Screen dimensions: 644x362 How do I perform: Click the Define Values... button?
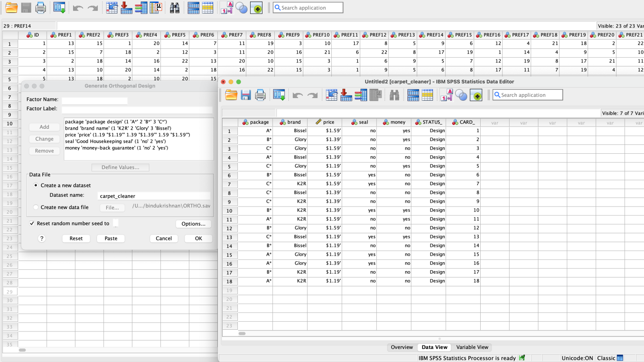(x=120, y=167)
